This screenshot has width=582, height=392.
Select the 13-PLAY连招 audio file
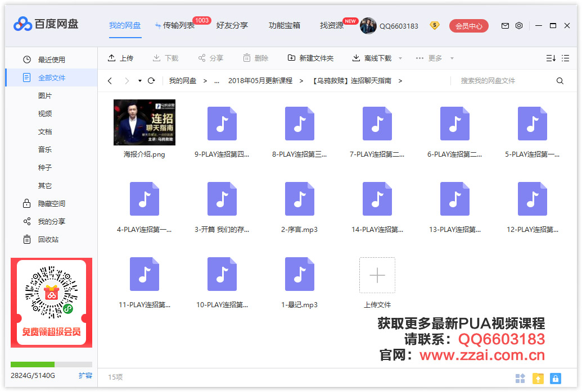click(x=455, y=199)
